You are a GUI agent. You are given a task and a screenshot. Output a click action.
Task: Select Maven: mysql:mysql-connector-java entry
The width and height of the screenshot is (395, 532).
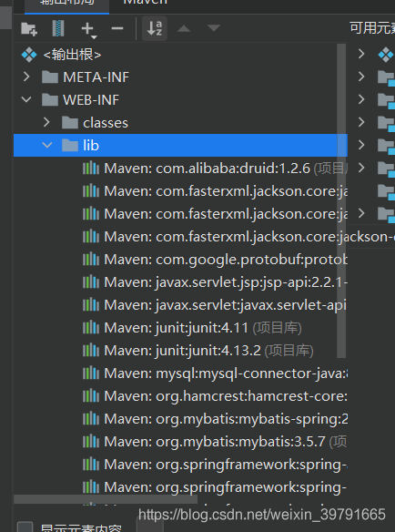(226, 373)
